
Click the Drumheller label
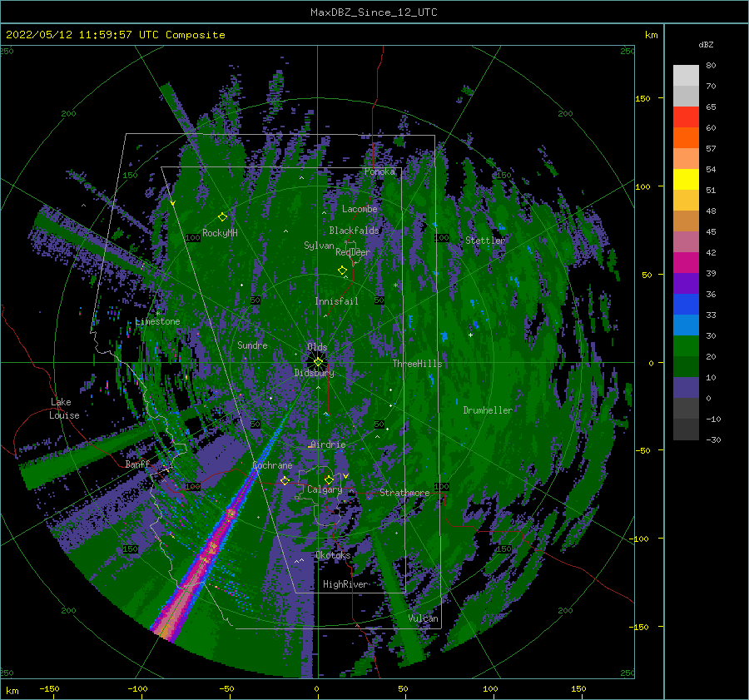click(x=488, y=410)
